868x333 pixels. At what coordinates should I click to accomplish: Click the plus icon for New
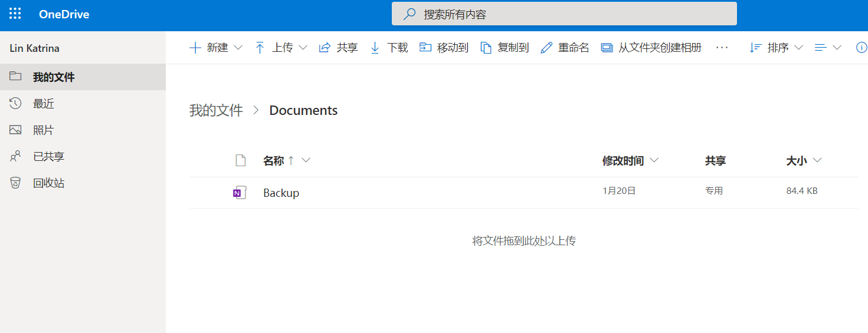pyautogui.click(x=195, y=48)
